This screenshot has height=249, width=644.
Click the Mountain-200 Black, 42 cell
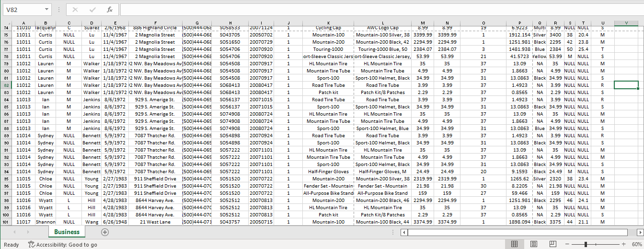pyautogui.click(x=383, y=42)
